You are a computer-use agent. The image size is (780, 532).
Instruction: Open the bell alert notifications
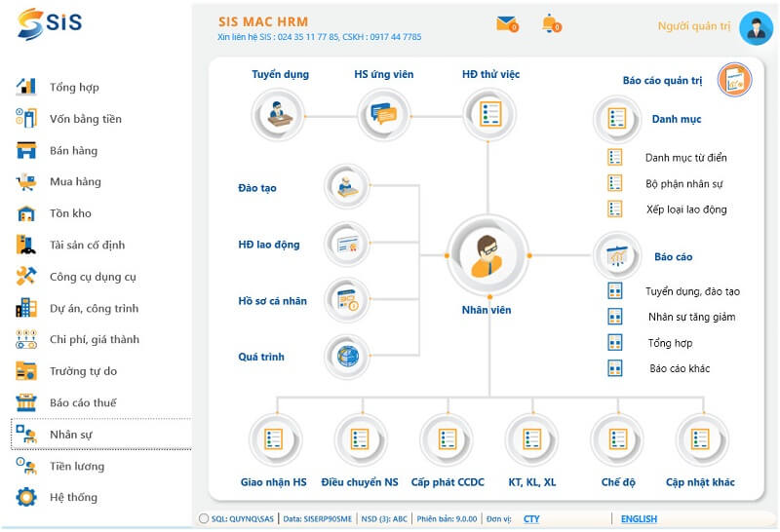pyautogui.click(x=551, y=23)
